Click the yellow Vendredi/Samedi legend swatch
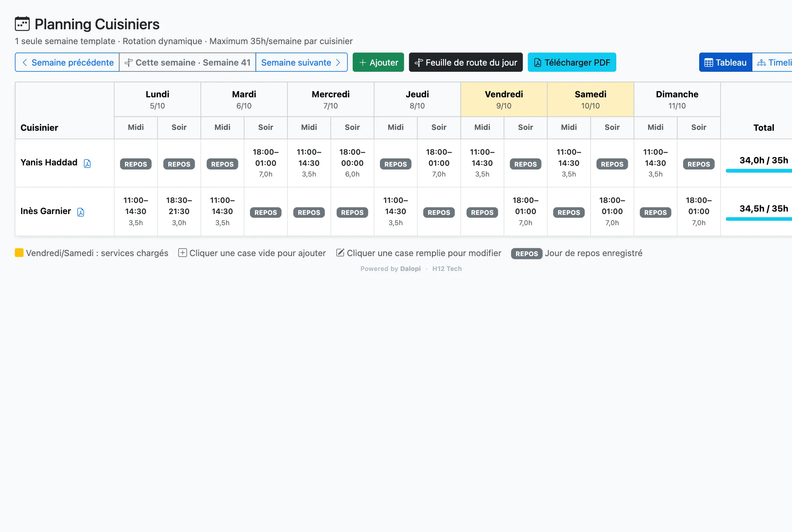Viewport: 792px width, 532px height. [x=19, y=253]
